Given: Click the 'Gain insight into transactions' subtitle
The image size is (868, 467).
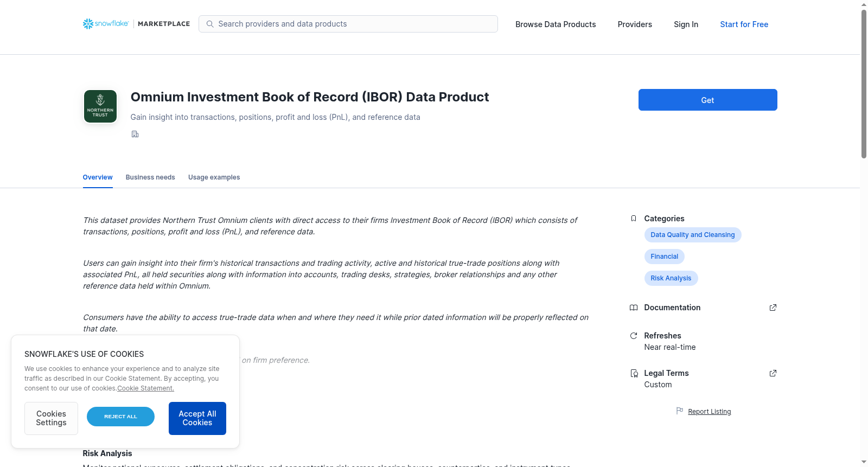Looking at the screenshot, I should 275,117.
